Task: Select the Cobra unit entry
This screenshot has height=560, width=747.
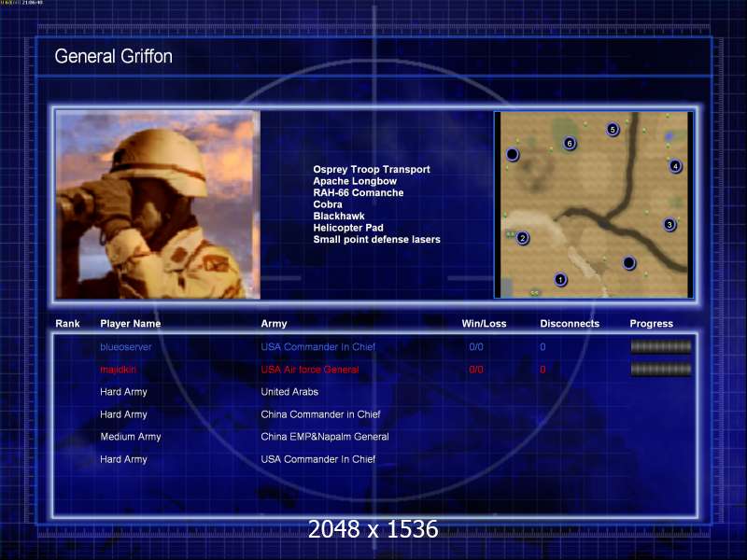Action: coord(328,204)
